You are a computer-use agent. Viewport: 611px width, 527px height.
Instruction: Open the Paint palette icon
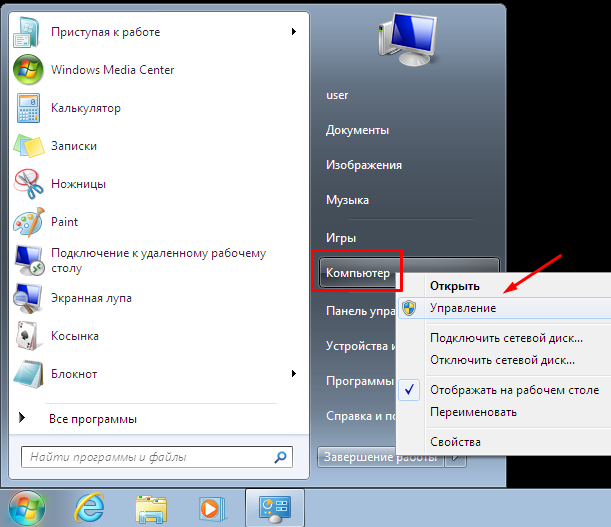28,222
